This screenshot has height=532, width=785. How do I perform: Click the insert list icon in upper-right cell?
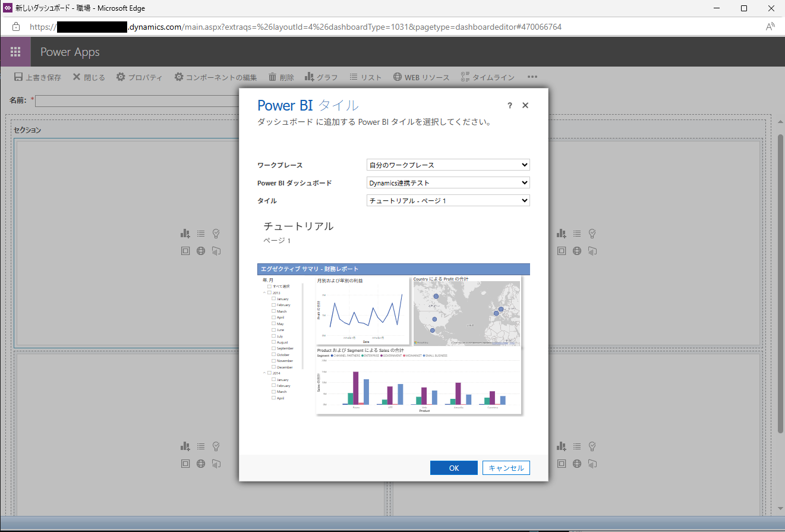click(x=576, y=233)
